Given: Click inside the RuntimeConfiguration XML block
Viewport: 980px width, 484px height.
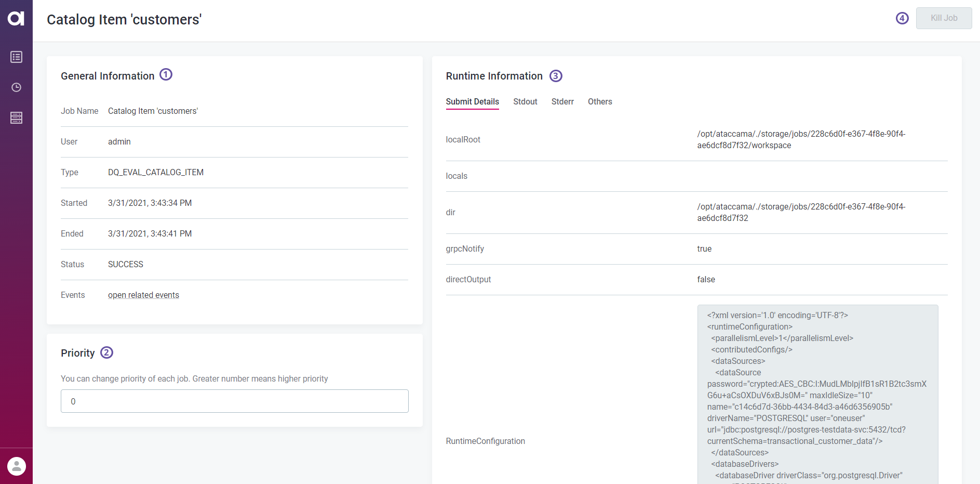Looking at the screenshot, I should [x=817, y=395].
